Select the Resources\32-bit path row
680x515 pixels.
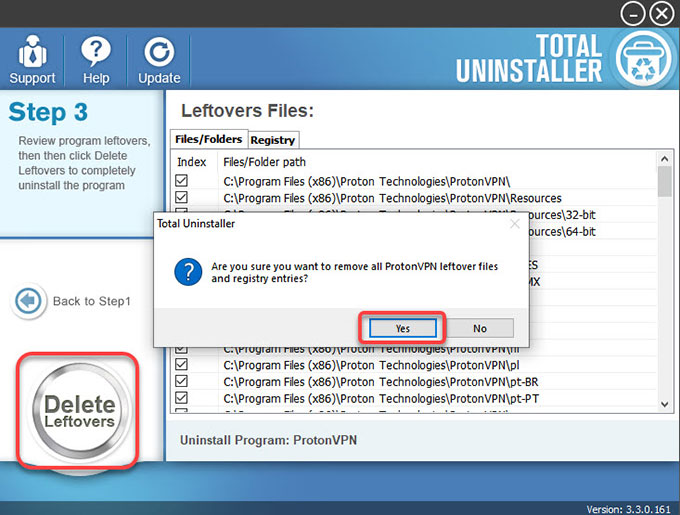click(x=562, y=215)
